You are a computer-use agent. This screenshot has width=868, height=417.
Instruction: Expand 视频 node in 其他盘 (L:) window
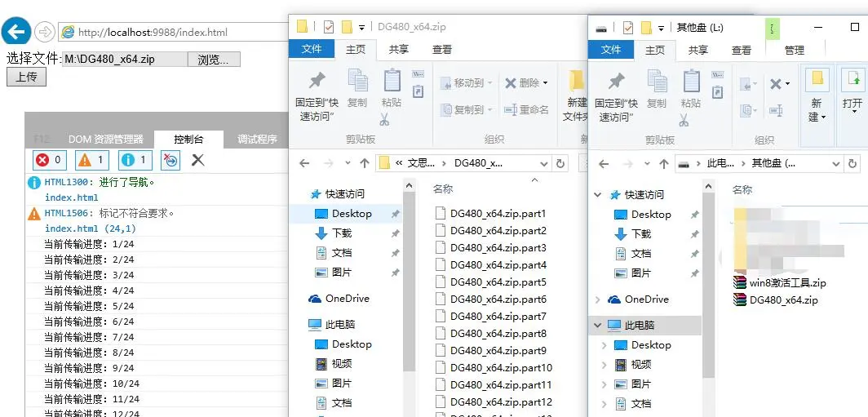605,365
